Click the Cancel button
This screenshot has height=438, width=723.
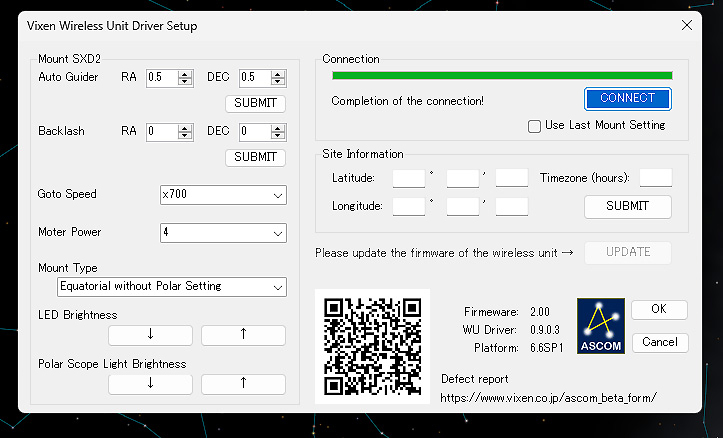660,343
